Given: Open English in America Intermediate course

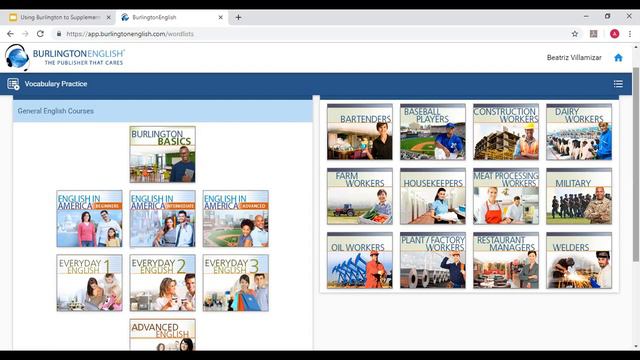Looking at the screenshot, I should click(x=162, y=219).
